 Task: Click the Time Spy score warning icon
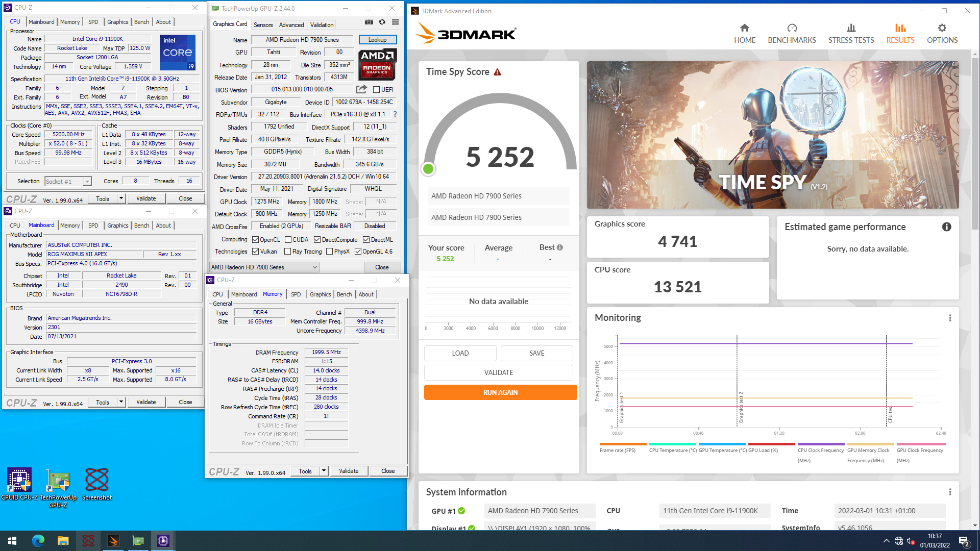pyautogui.click(x=497, y=72)
